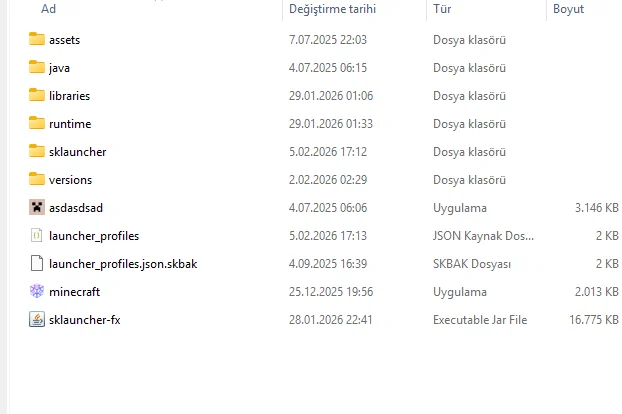622x414 pixels.
Task: Click the launcher_profiles.json.skbak blank file icon
Action: tap(36, 263)
